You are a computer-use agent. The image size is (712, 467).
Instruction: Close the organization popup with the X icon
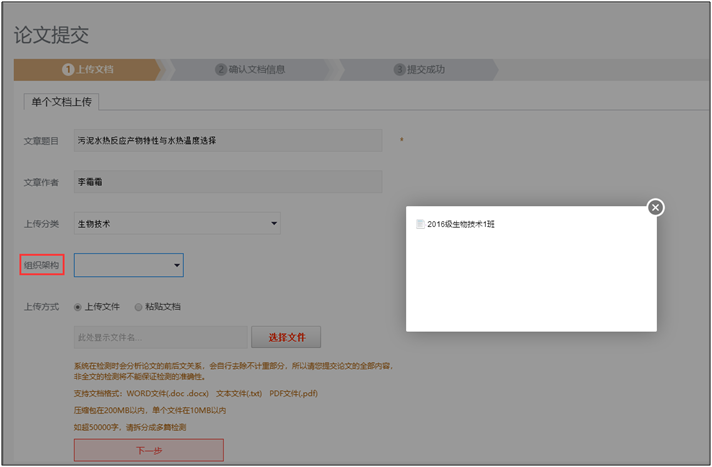coord(655,207)
